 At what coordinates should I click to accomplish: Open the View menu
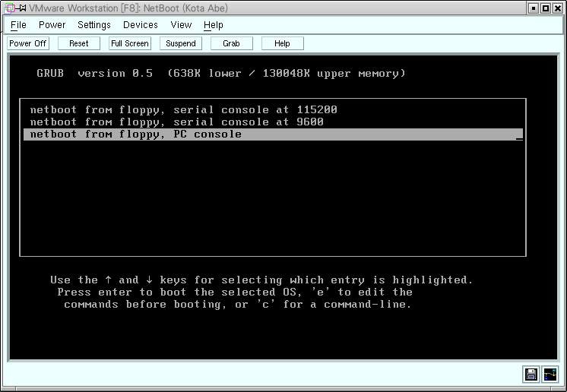tap(181, 25)
